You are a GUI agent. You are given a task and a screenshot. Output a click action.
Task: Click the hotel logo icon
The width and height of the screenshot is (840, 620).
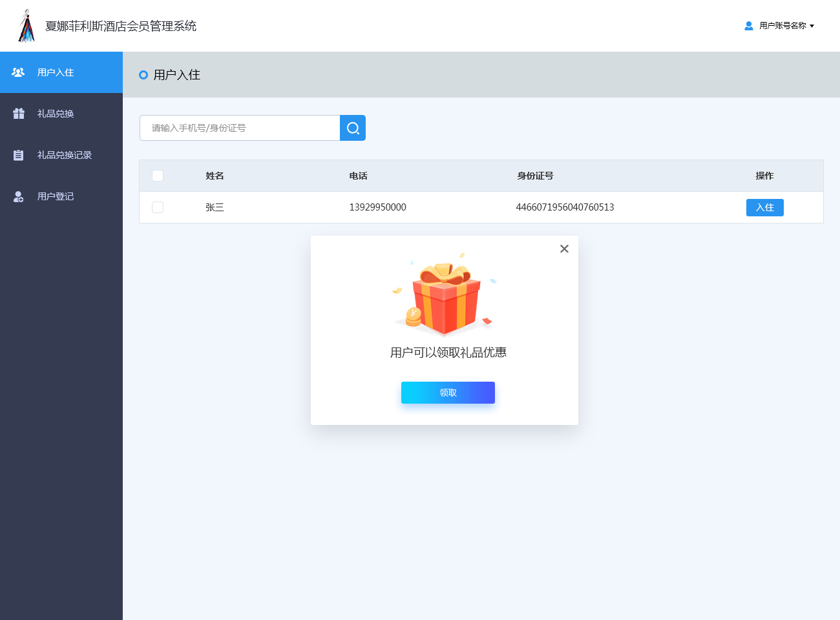(x=26, y=26)
